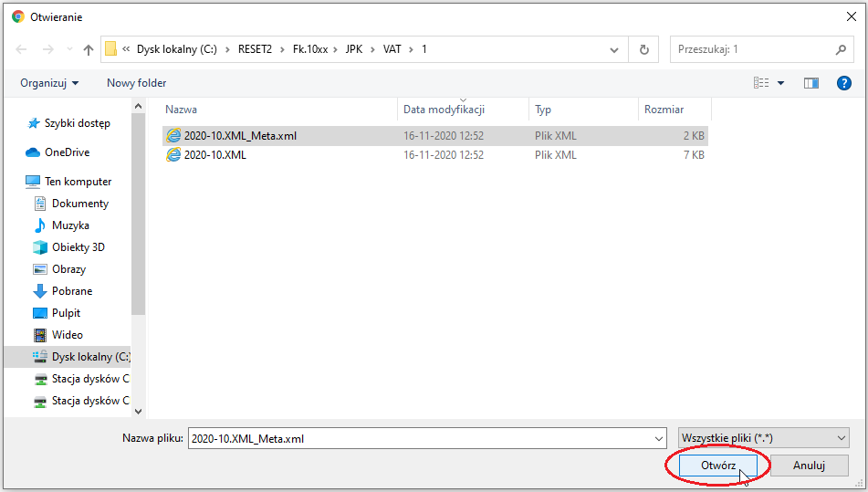Open OneDrive in the sidebar

tap(67, 152)
